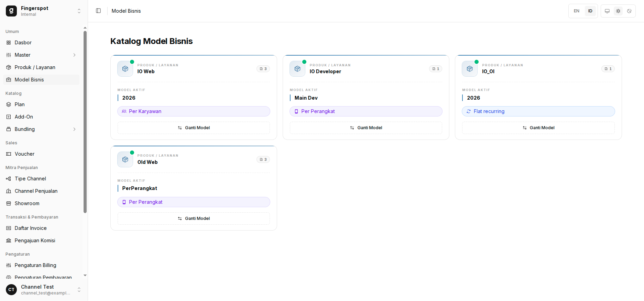Open Showroom in the sidebar
The width and height of the screenshot is (644, 301).
[41, 203]
